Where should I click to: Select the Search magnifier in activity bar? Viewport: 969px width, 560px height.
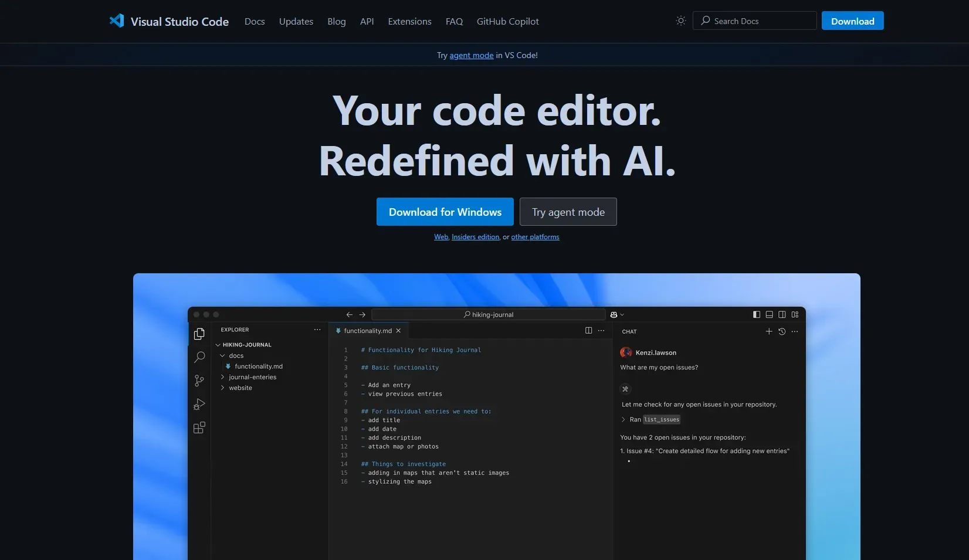(x=199, y=357)
